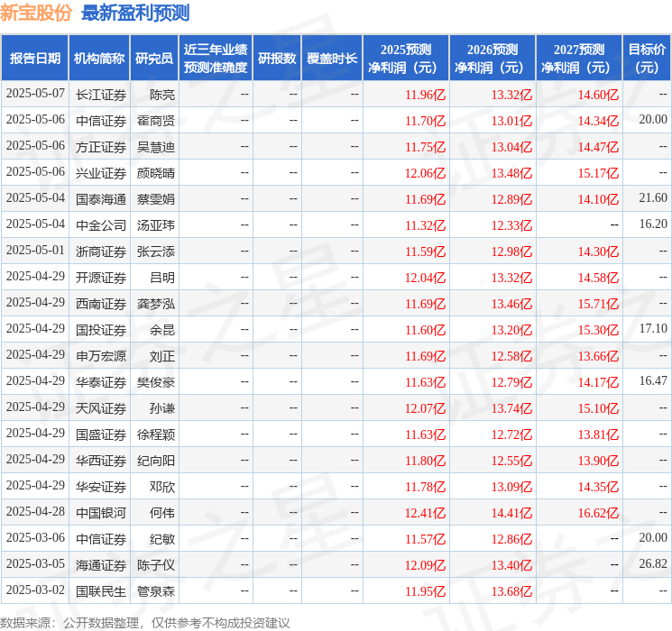The width and height of the screenshot is (672, 631).
Task: Select the 2026预测净利润 column header
Action: pos(492,59)
